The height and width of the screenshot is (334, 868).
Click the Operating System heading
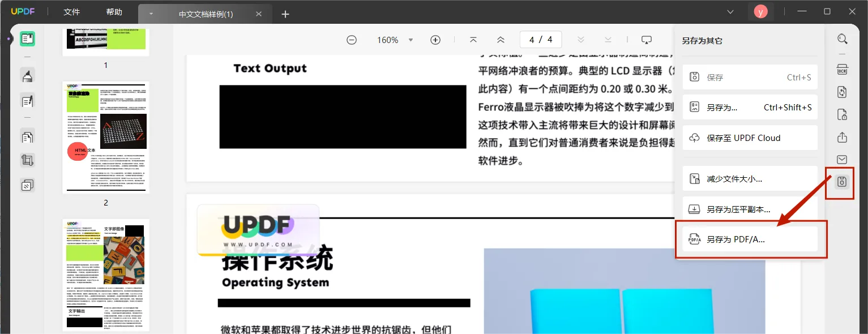pyautogui.click(x=275, y=282)
